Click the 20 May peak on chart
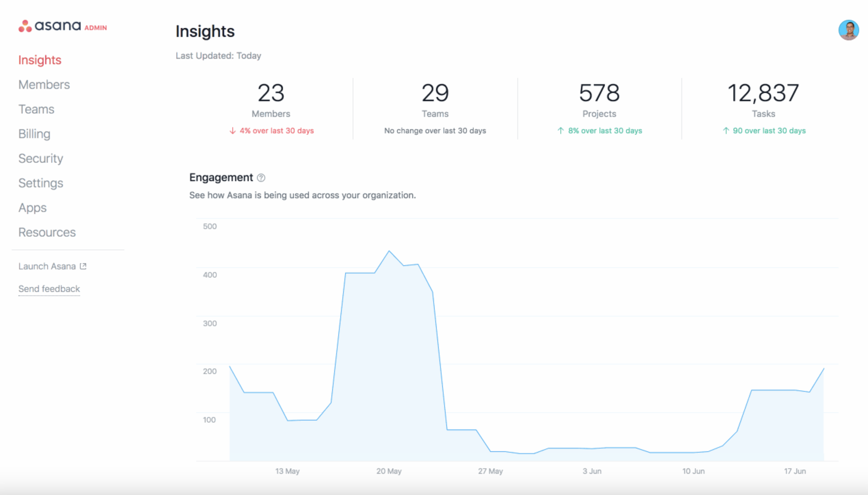 pyautogui.click(x=389, y=251)
